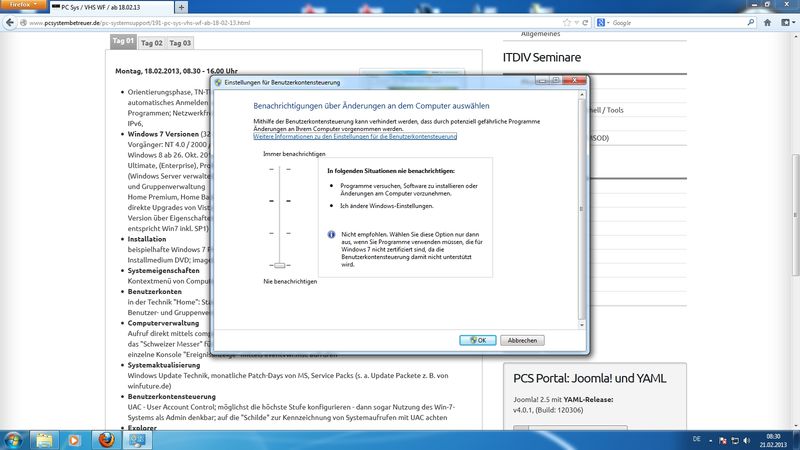Click the UAC notification level slider thumb
This screenshot has width=800, height=450.
click(x=280, y=265)
